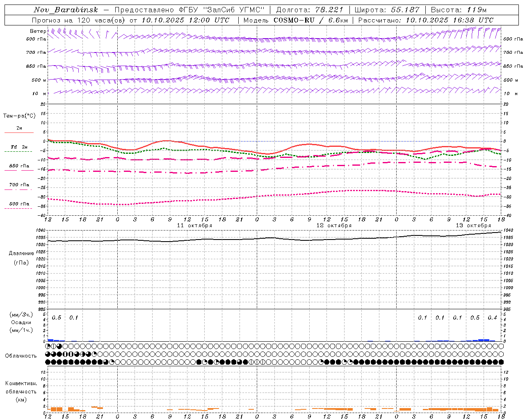Click the 850 гПа temperature legend entry
The height and width of the screenshot is (420, 525).
(19, 166)
